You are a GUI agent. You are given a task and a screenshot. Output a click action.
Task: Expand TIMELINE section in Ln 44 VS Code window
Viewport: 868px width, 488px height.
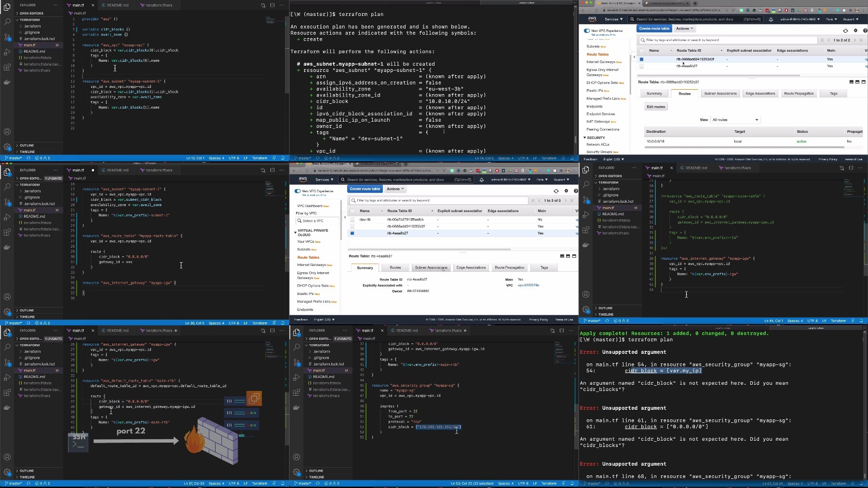click(x=606, y=314)
